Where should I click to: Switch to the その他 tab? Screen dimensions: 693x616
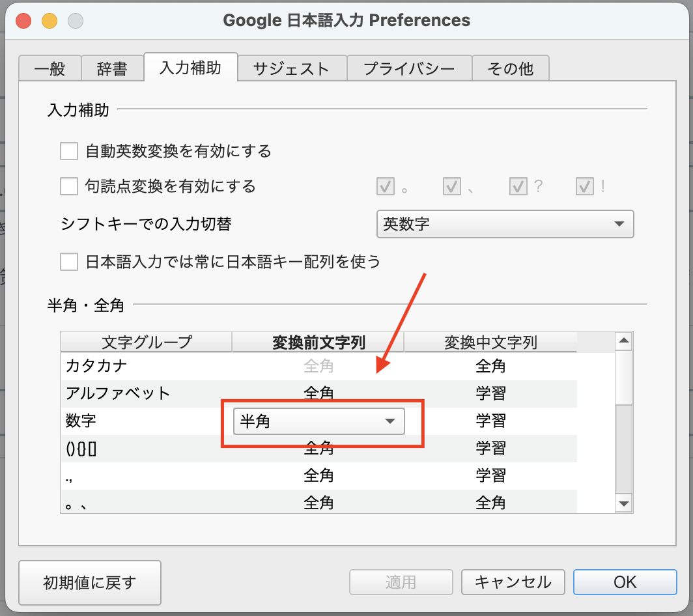pyautogui.click(x=511, y=68)
